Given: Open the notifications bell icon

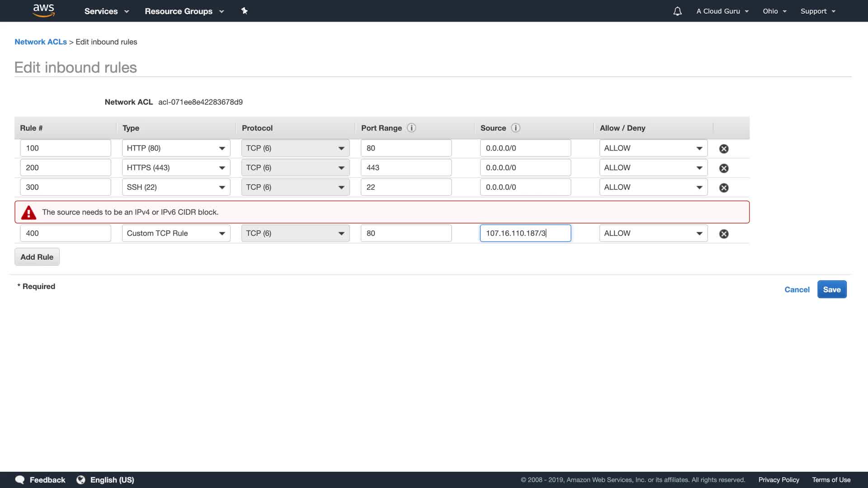Looking at the screenshot, I should pyautogui.click(x=677, y=11).
